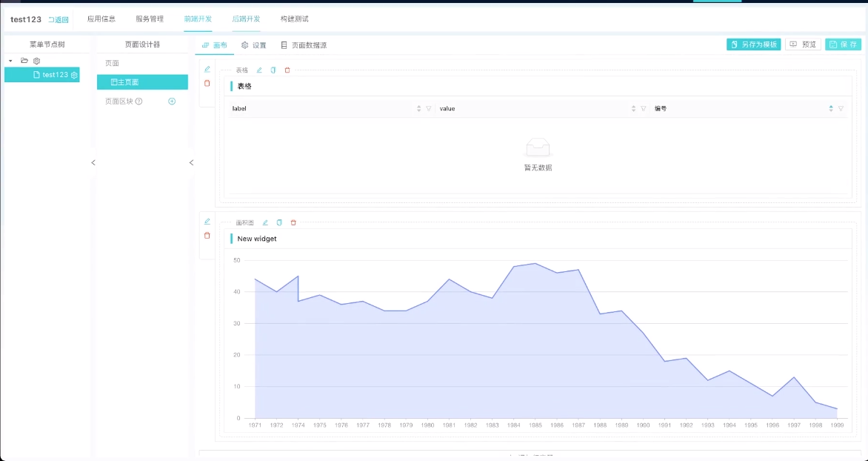This screenshot has height=461, width=868.
Task: Click the edit pencil next to 表格 label
Action: pyautogui.click(x=259, y=70)
